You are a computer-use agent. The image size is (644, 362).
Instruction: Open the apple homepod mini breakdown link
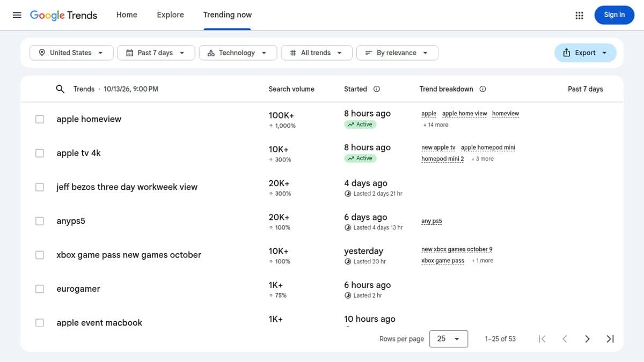488,147
